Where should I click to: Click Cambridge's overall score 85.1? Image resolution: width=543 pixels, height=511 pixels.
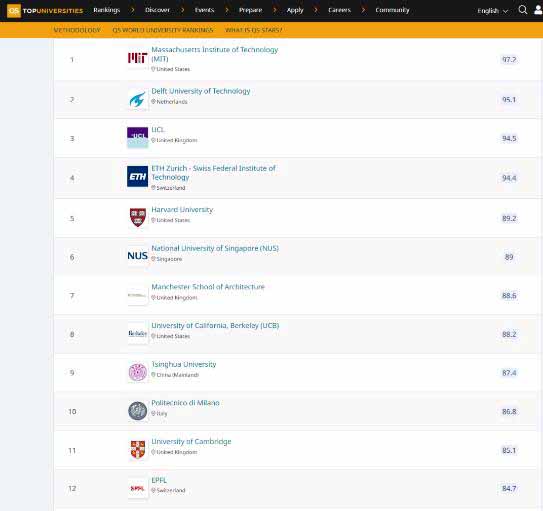pos(509,450)
